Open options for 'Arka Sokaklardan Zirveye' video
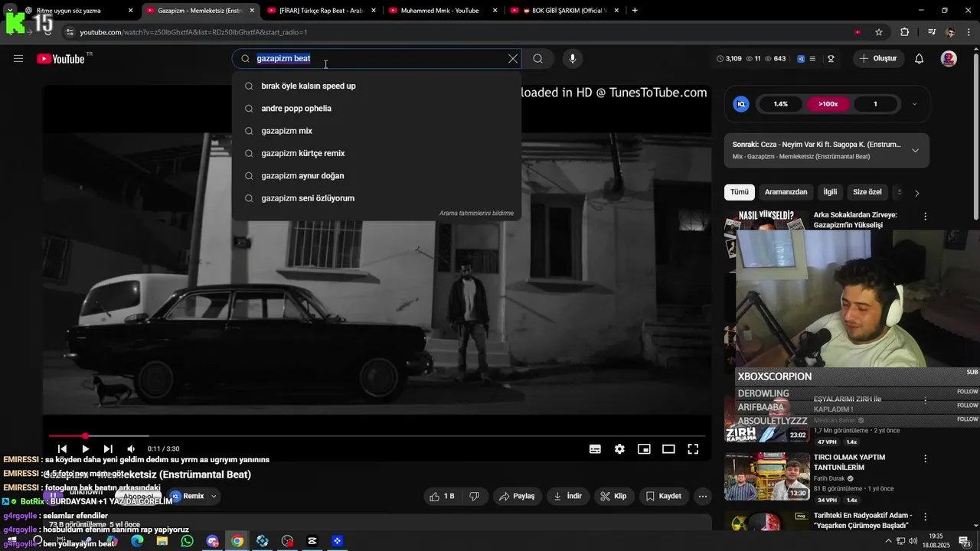The height and width of the screenshot is (551, 980). pos(925,217)
